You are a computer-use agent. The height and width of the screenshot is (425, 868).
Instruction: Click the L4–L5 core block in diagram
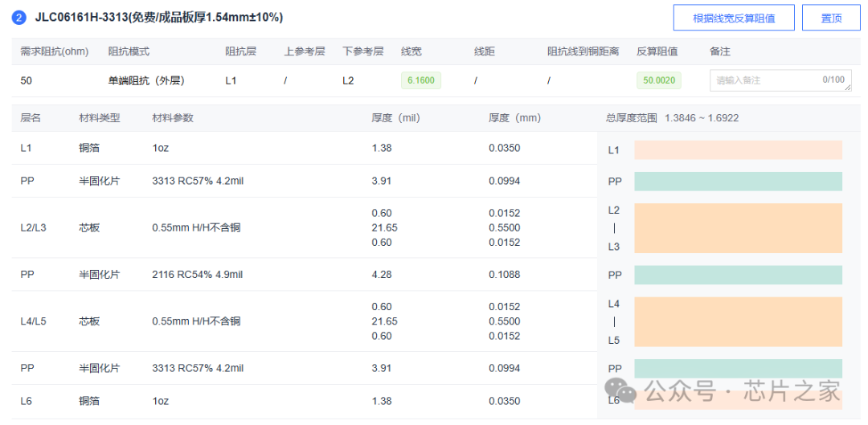[x=739, y=321]
